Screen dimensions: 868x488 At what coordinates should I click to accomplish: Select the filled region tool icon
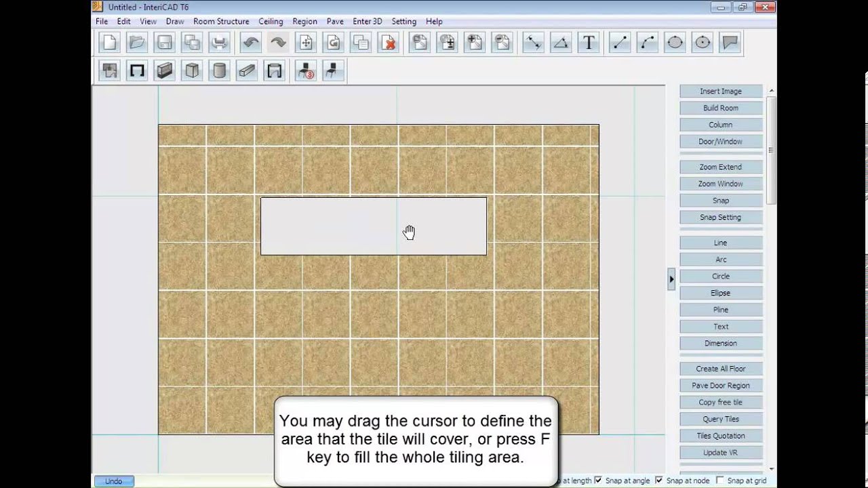coord(730,43)
